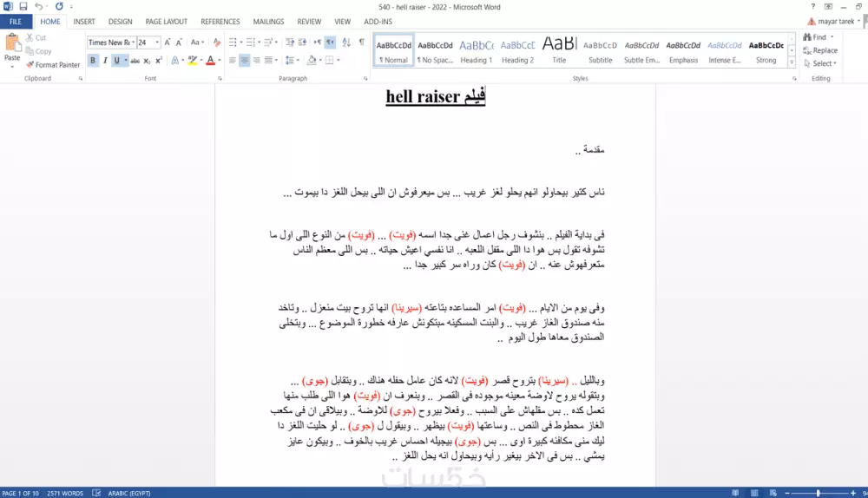The image size is (868, 498).
Task: Open the Select dropdown in Editing
Action: [x=820, y=63]
